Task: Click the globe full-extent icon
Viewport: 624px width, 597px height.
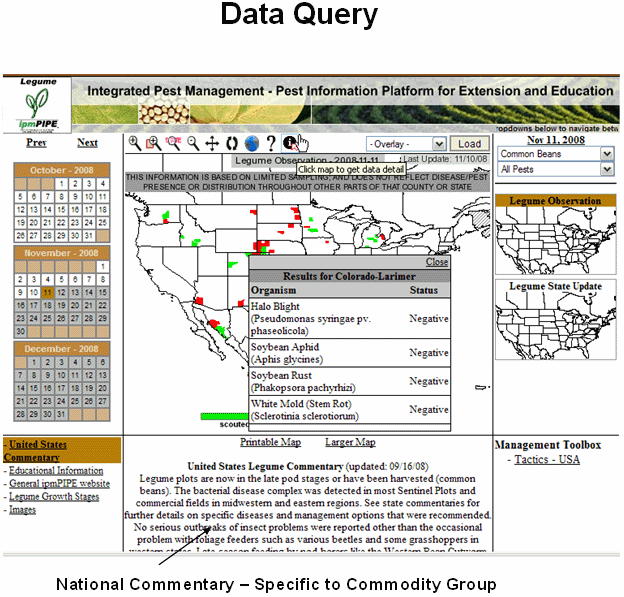Action: (251, 143)
